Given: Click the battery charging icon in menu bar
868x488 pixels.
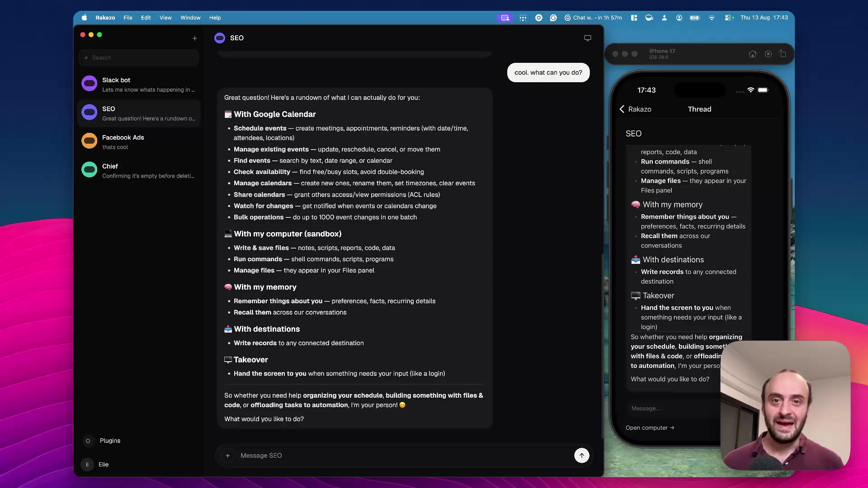Looking at the screenshot, I should [x=695, y=18].
